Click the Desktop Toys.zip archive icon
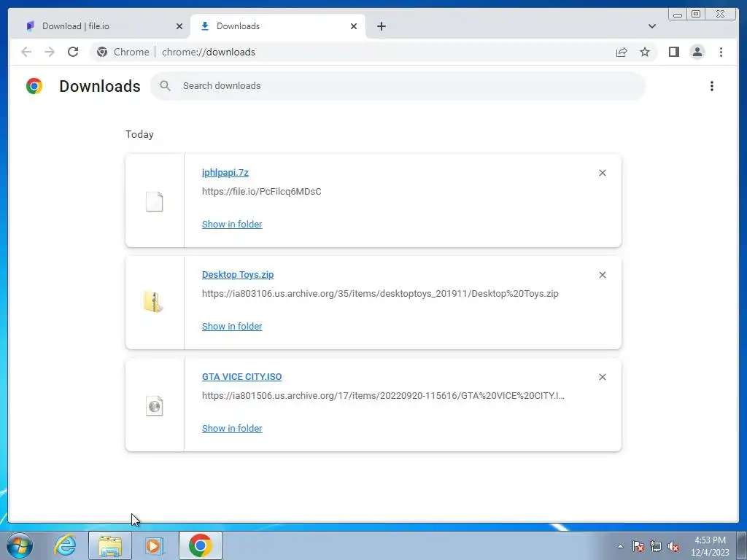Screen dimensions: 747x560 (x=153, y=302)
